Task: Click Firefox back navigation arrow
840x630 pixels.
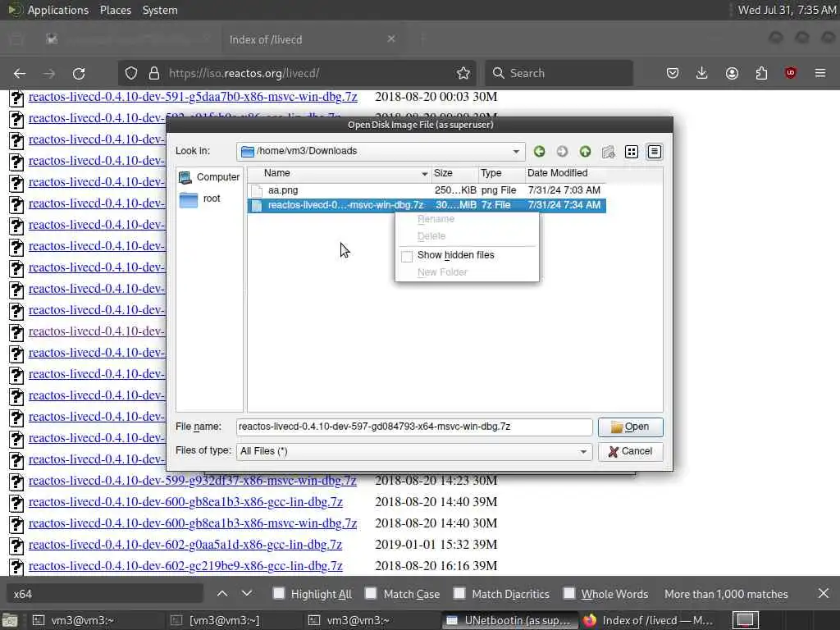Action: point(20,73)
